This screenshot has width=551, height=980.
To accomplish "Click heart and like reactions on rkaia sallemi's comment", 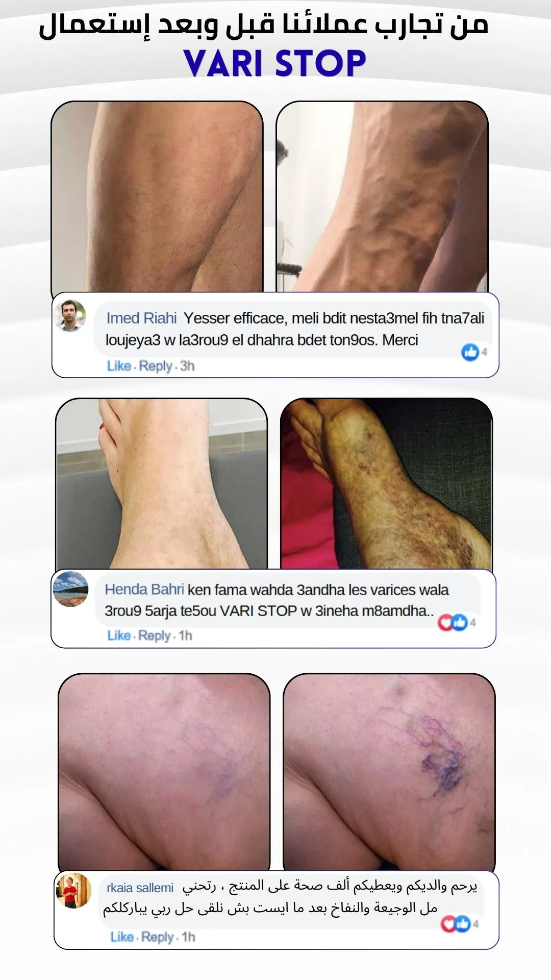I will click(x=456, y=924).
